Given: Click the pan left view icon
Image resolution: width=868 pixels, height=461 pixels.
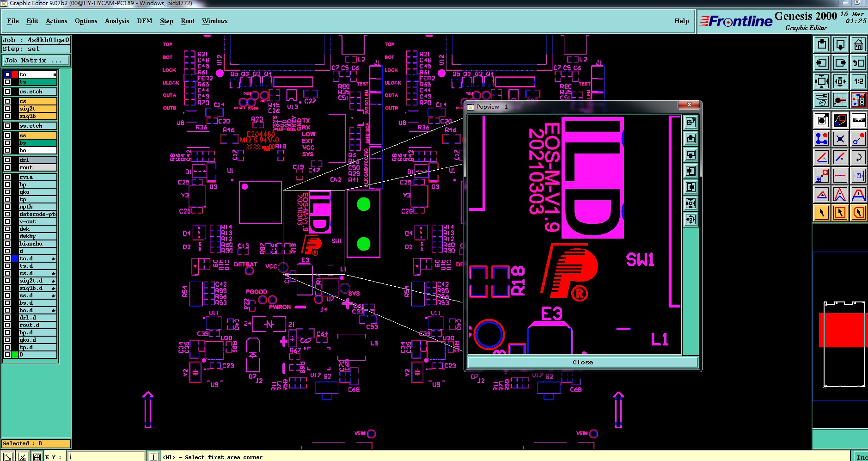Looking at the screenshot, I should pos(822,63).
